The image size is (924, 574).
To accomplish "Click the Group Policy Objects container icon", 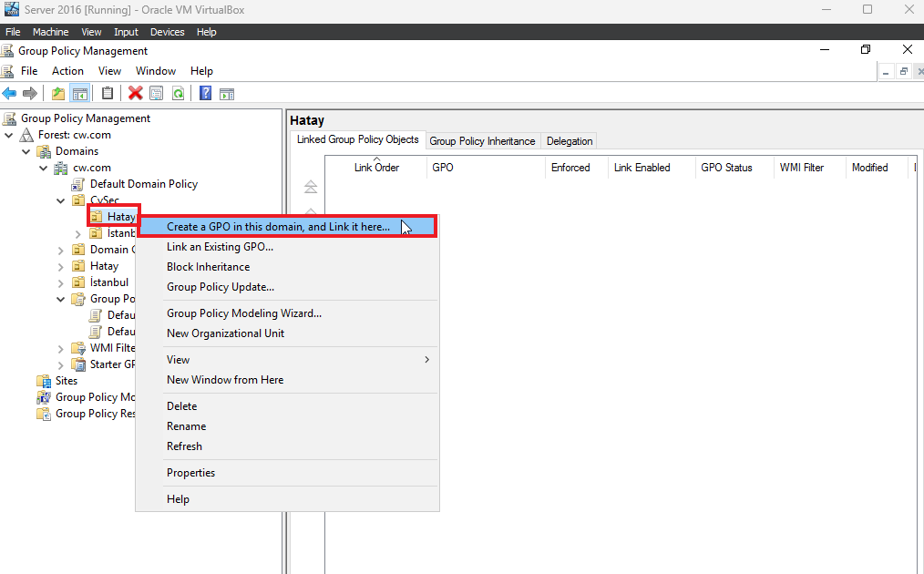I will [x=77, y=300].
